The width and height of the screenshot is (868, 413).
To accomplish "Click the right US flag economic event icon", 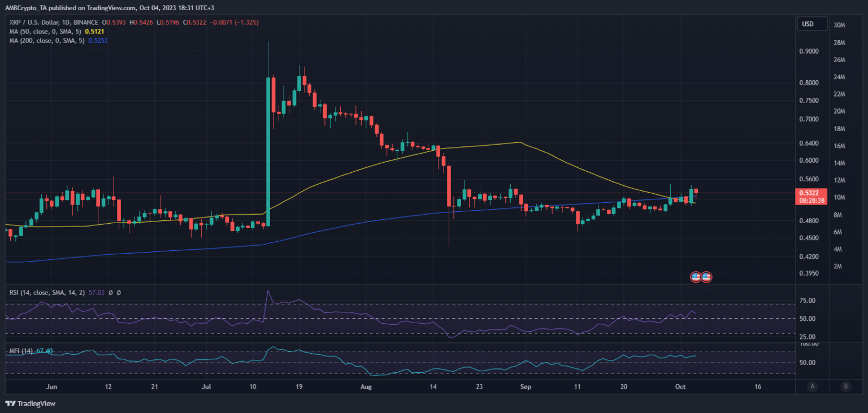I will coord(706,277).
